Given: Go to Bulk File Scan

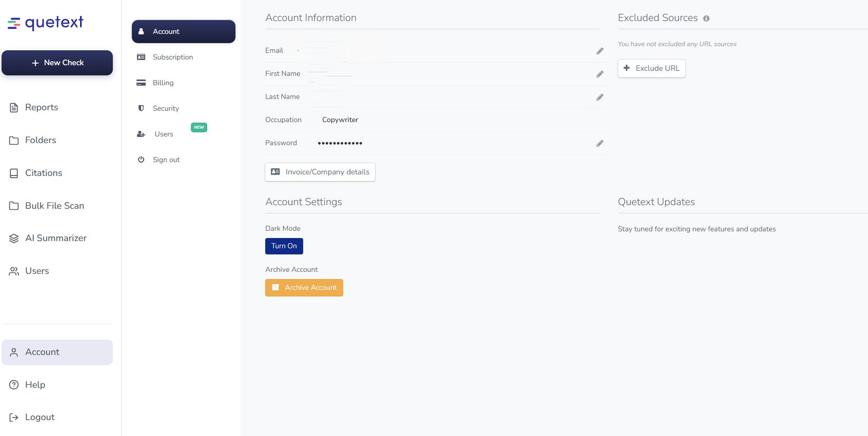Looking at the screenshot, I should 54,206.
